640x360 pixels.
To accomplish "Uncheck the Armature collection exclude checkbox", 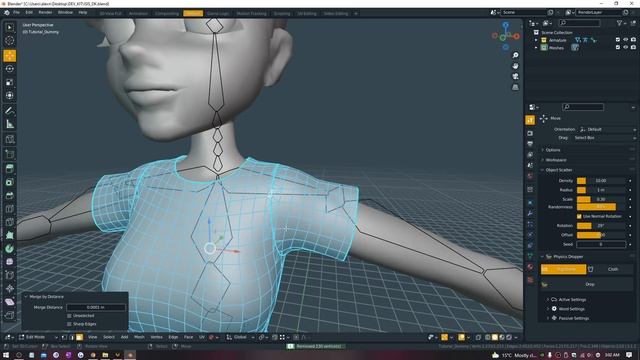I will click(618, 40).
